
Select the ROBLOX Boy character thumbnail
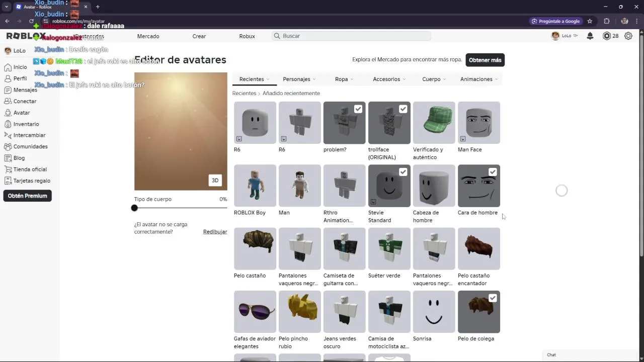255,186
